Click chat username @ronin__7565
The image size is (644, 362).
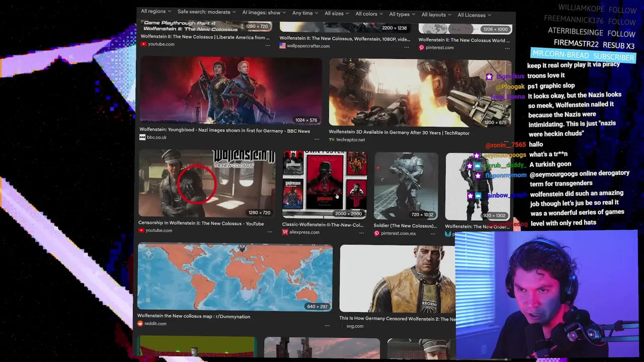tap(506, 145)
